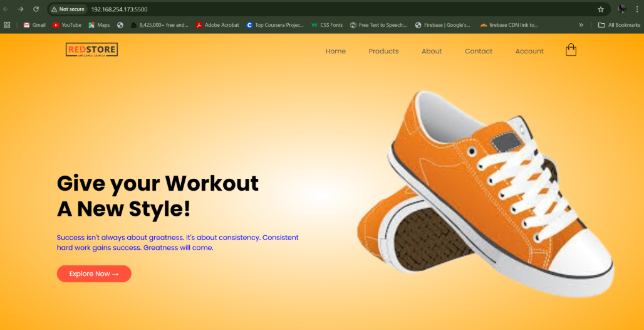Image resolution: width=644 pixels, height=330 pixels.
Task: Bookmark this page with the star icon
Action: pyautogui.click(x=600, y=9)
